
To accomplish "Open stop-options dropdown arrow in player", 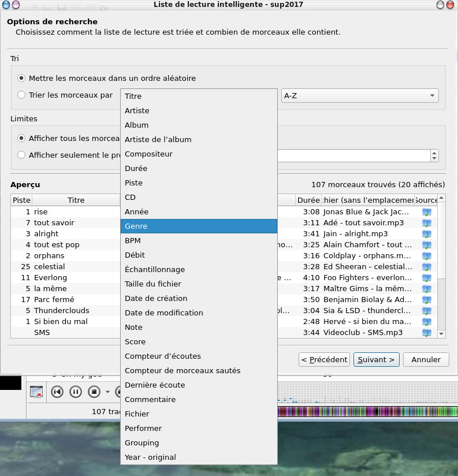I will 108,392.
